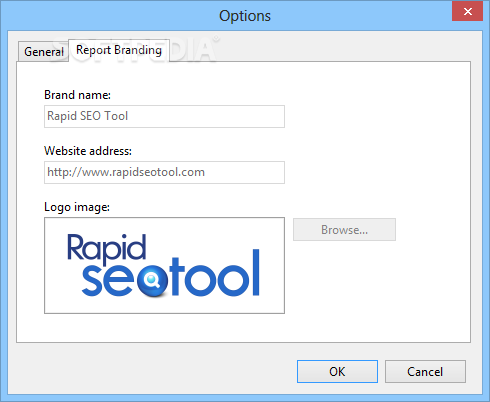Focus the Website address text box
Viewport: 490px width, 402px height.
[x=164, y=172]
